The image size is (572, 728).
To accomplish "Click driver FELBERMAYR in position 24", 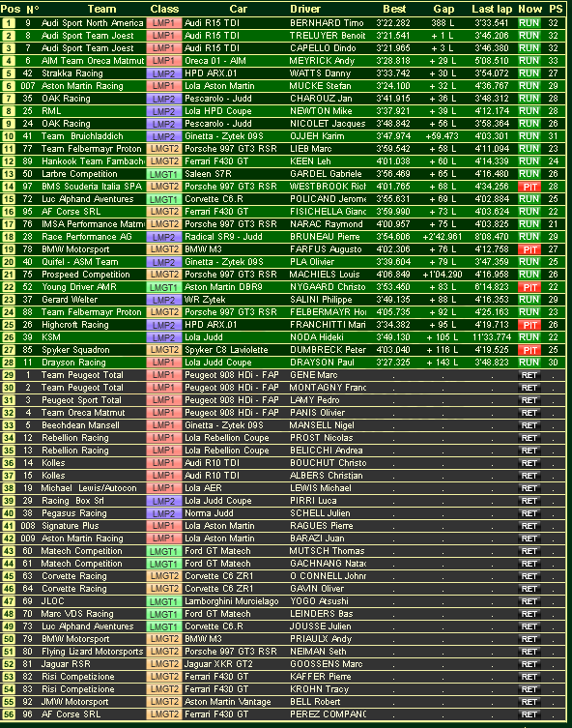I will click(x=328, y=311).
